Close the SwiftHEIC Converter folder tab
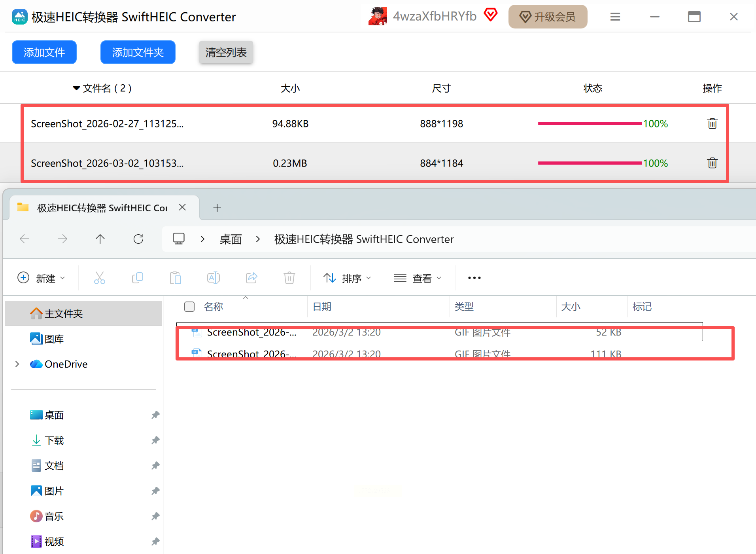Screen dimensions: 756x554 coord(182,207)
